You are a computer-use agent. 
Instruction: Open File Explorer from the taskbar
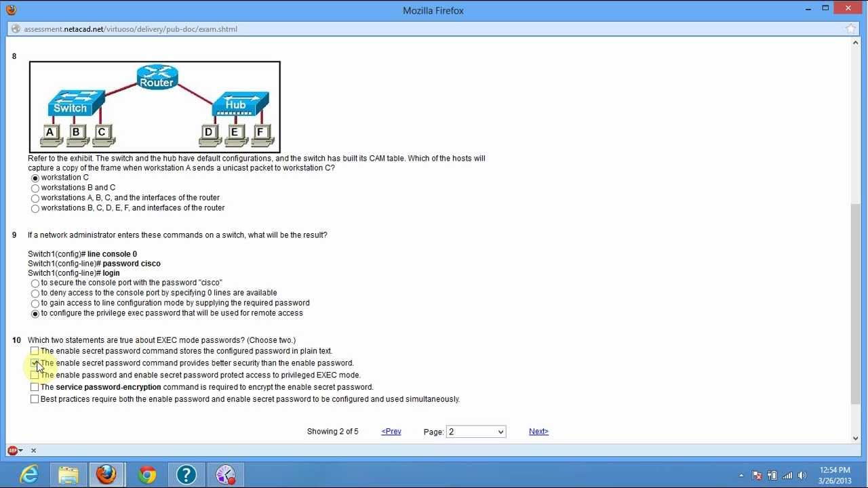tap(68, 474)
